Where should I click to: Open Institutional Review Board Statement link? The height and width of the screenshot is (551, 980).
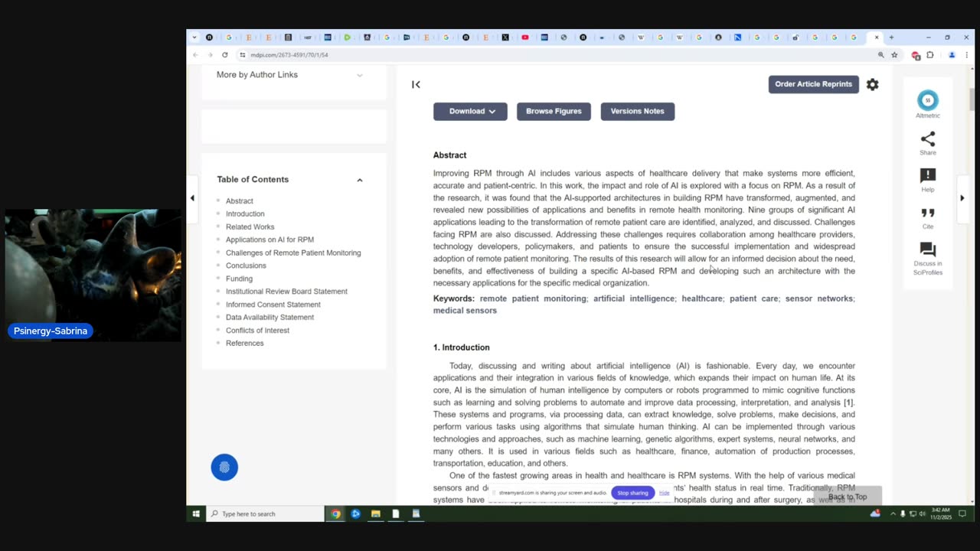coord(286,292)
